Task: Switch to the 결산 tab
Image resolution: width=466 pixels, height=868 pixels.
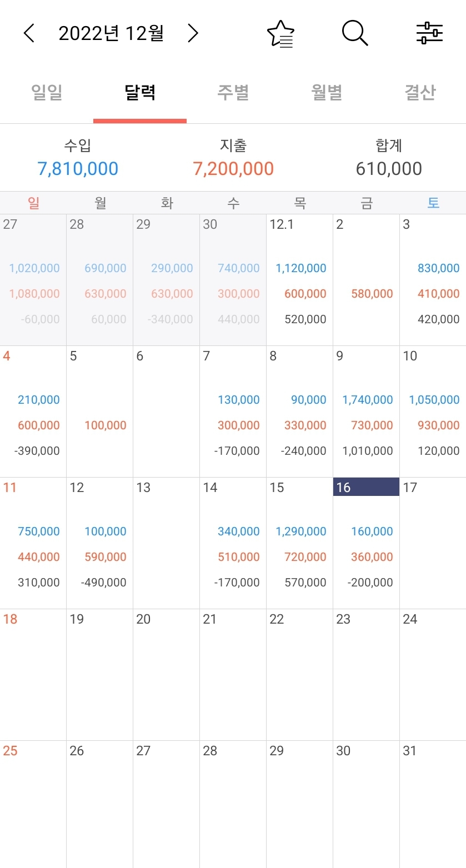Action: click(x=420, y=92)
